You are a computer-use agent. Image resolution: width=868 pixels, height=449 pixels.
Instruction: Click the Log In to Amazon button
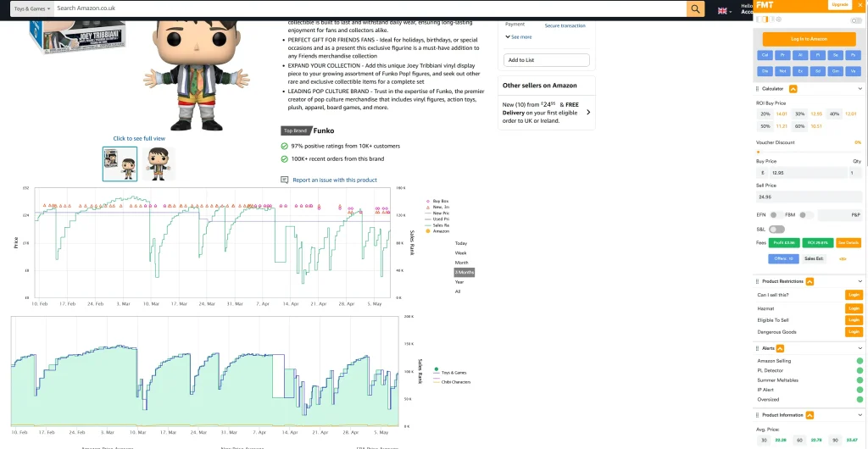[809, 39]
